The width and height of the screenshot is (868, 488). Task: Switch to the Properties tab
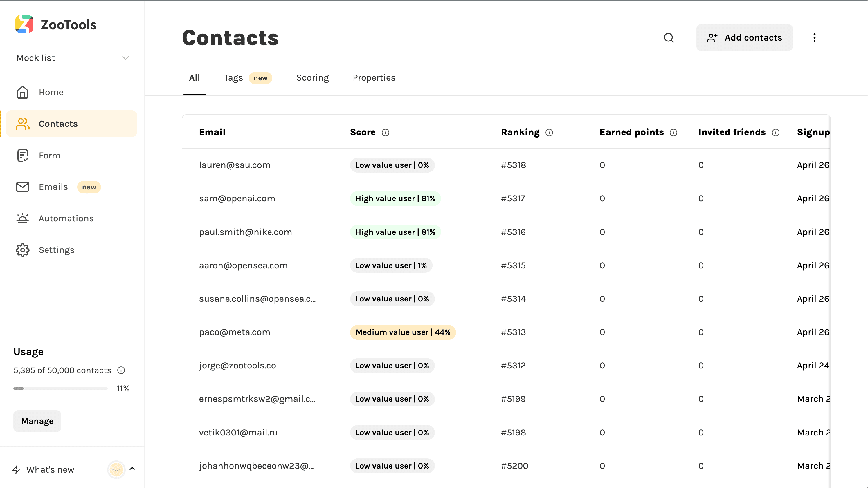[x=374, y=78]
